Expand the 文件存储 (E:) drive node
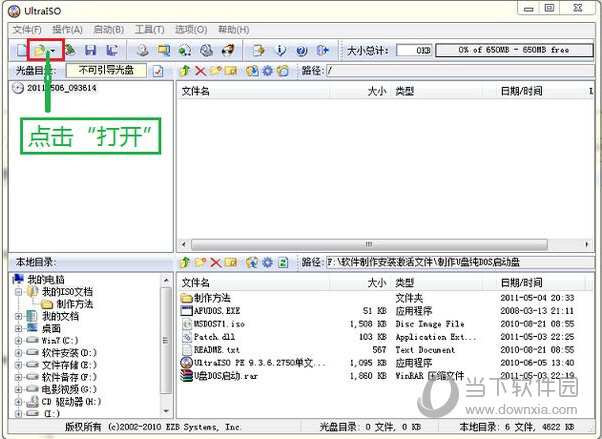 click(18, 365)
